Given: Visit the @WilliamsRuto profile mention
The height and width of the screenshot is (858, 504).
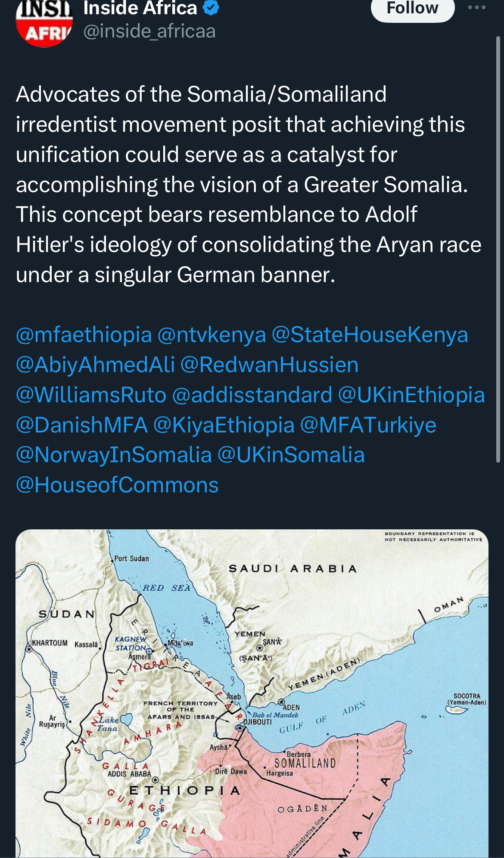Looking at the screenshot, I should click(x=91, y=395).
